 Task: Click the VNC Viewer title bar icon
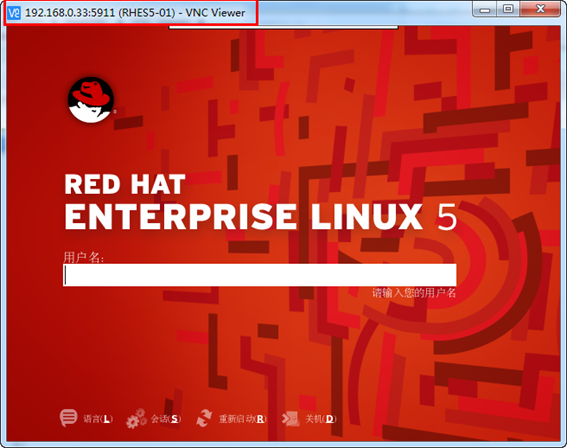click(x=14, y=13)
